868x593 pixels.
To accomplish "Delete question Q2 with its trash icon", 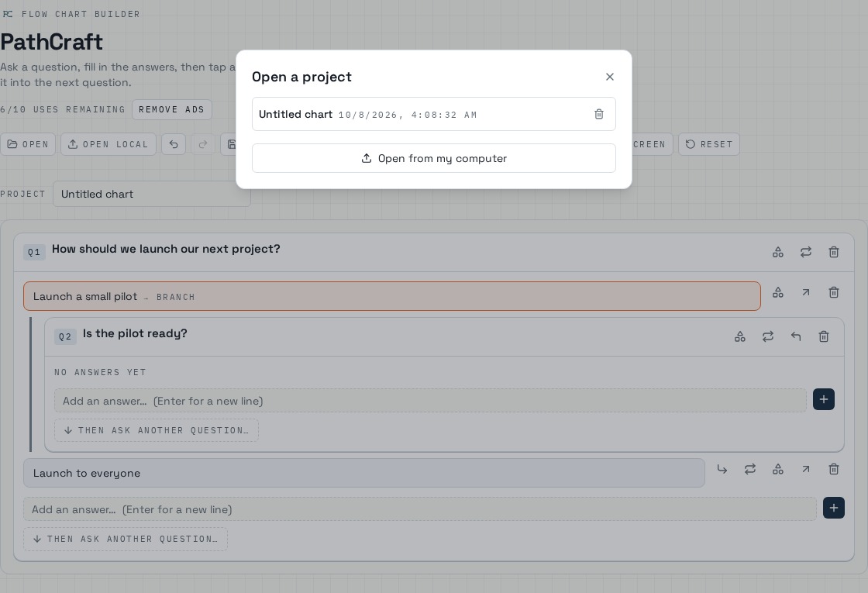I will pyautogui.click(x=824, y=336).
